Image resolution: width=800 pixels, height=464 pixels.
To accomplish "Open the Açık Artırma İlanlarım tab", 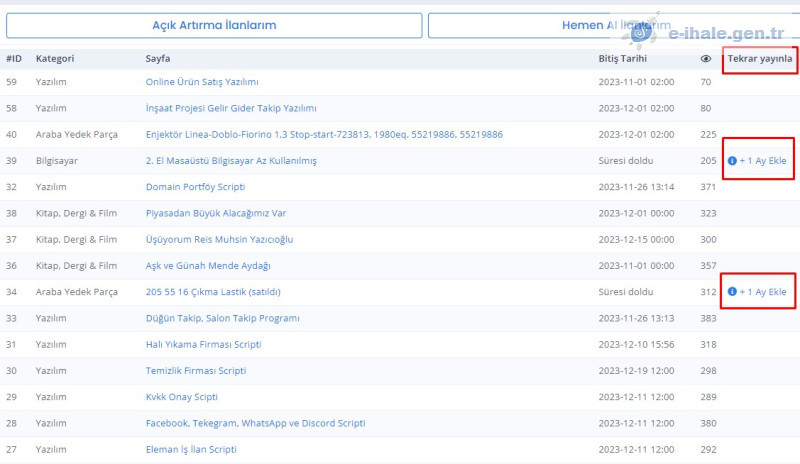I will [214, 25].
